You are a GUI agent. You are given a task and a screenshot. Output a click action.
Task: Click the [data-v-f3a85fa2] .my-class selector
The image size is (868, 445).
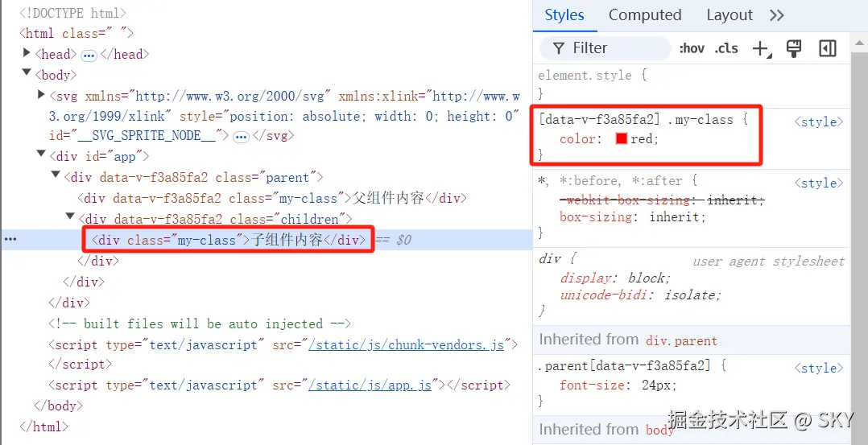[636, 120]
